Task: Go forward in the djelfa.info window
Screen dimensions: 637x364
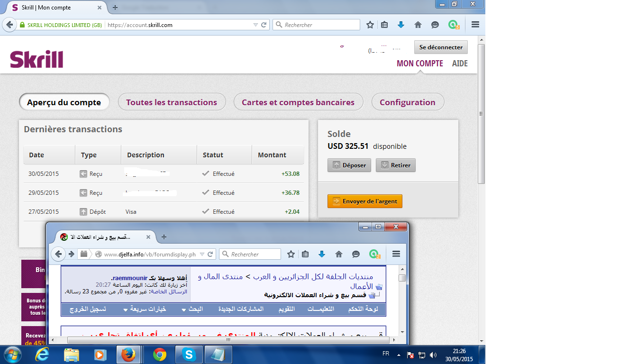Action: point(71,254)
